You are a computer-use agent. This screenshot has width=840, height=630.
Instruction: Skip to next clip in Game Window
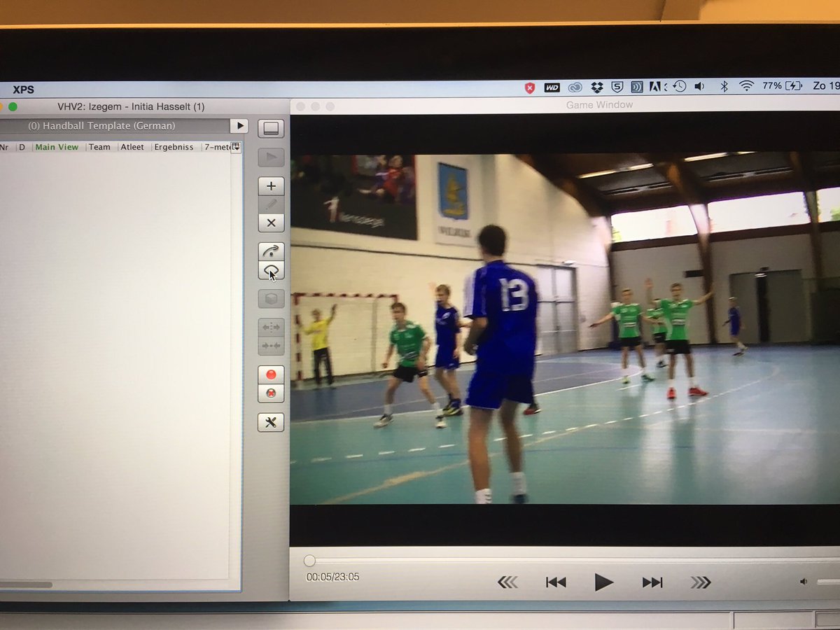coord(652,582)
